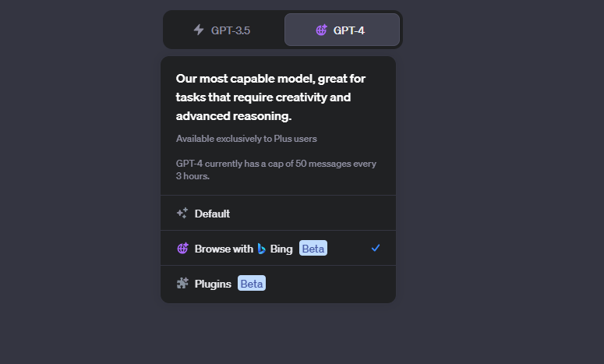Click the GPT-4 message cap notice text
Screen dimensions: 604x364
pyautogui.click(x=276, y=170)
